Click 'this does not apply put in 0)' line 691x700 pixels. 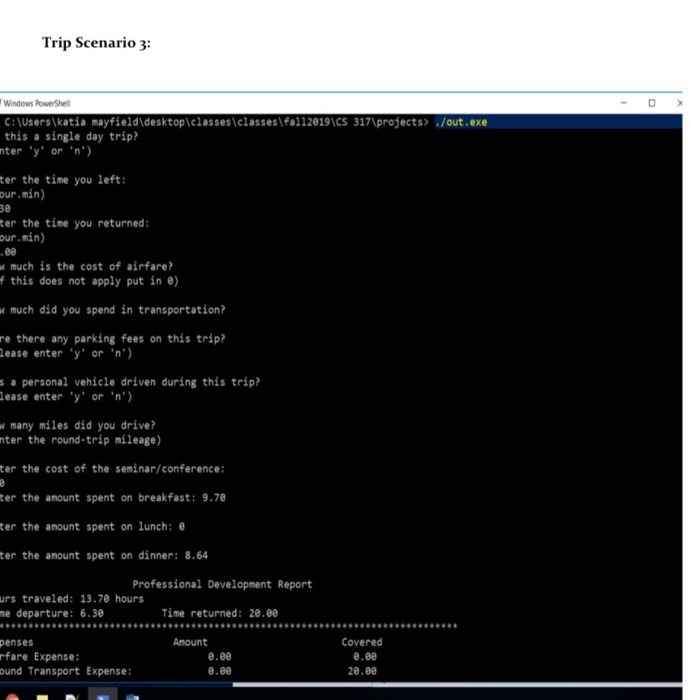click(x=94, y=281)
